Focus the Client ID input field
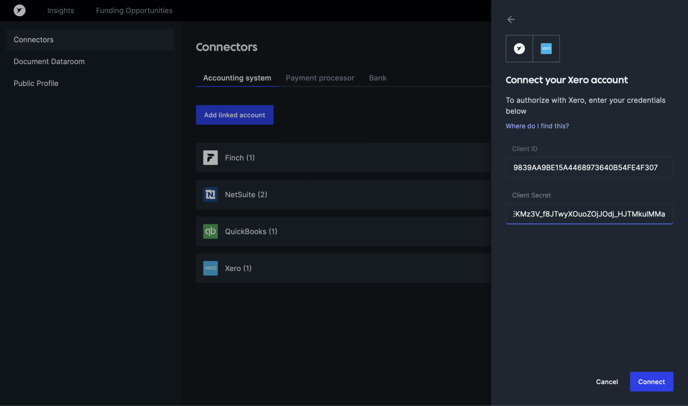Image resolution: width=688 pixels, height=406 pixels. tap(589, 167)
